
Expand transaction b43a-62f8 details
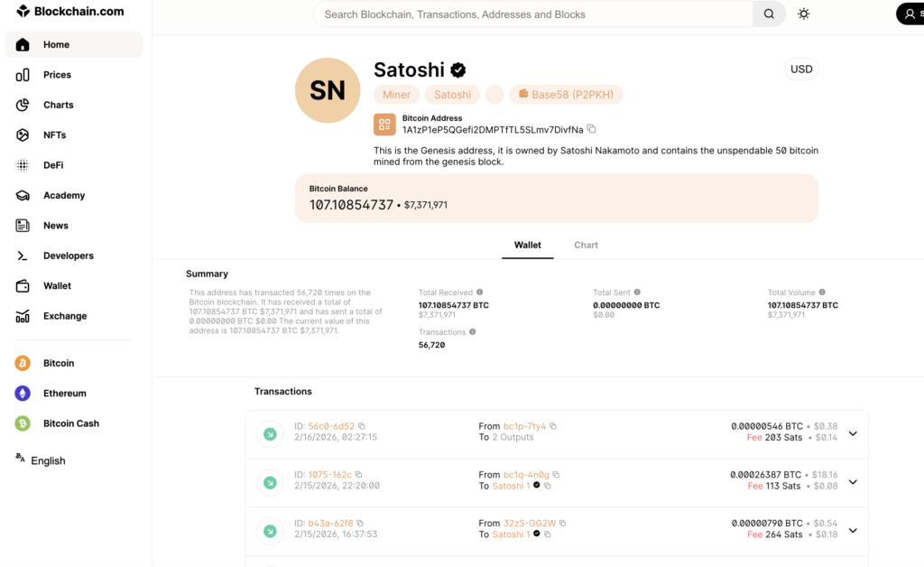pos(853,530)
